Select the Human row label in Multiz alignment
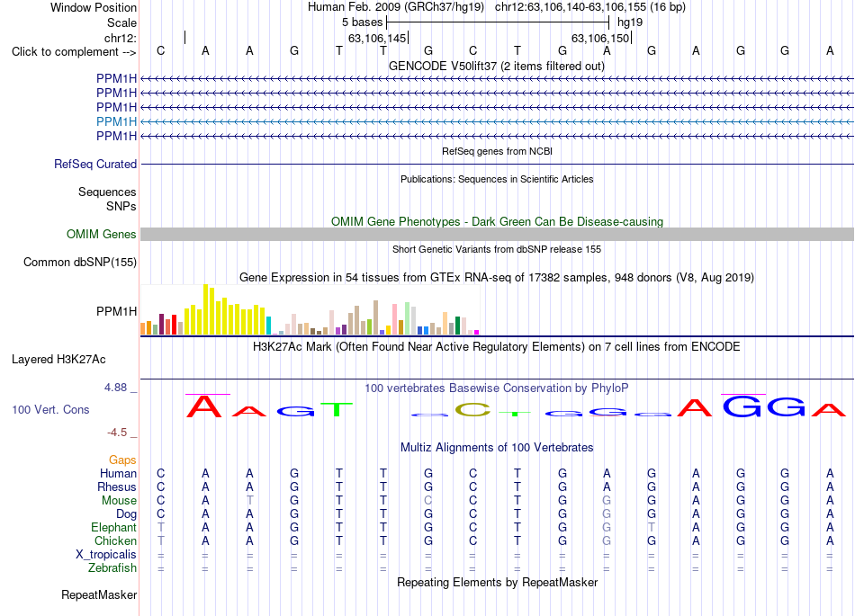This screenshot has width=855, height=616. (118, 473)
